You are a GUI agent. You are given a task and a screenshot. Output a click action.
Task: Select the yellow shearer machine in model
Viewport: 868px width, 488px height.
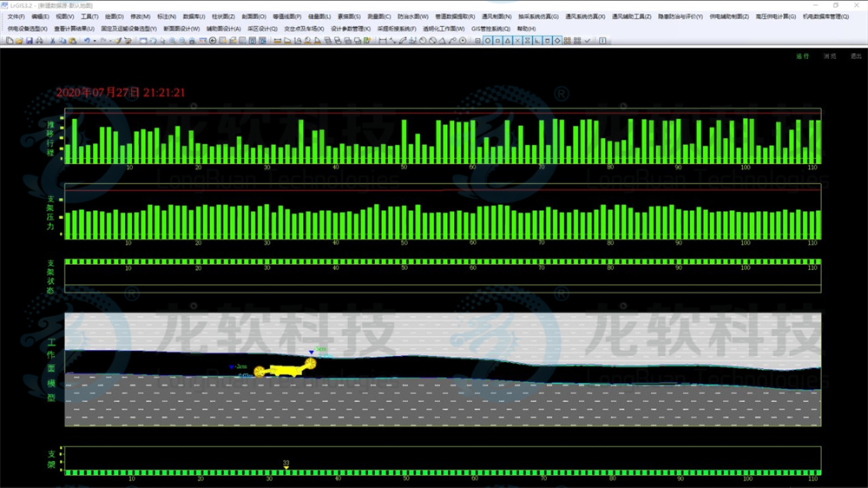click(x=284, y=370)
